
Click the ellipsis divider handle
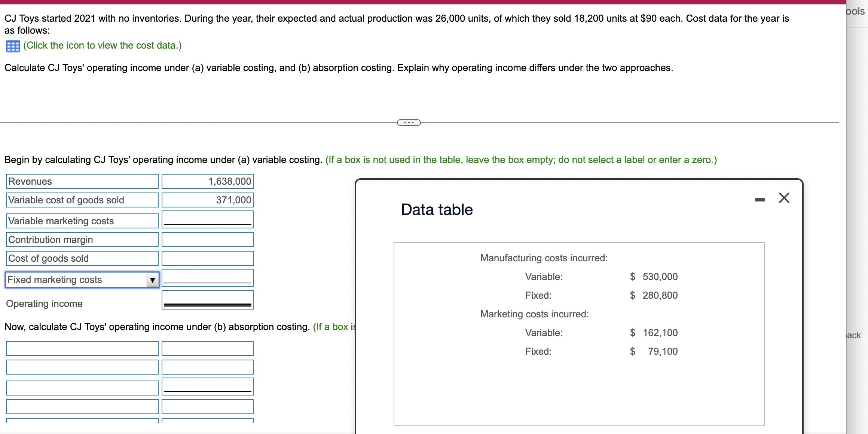409,123
